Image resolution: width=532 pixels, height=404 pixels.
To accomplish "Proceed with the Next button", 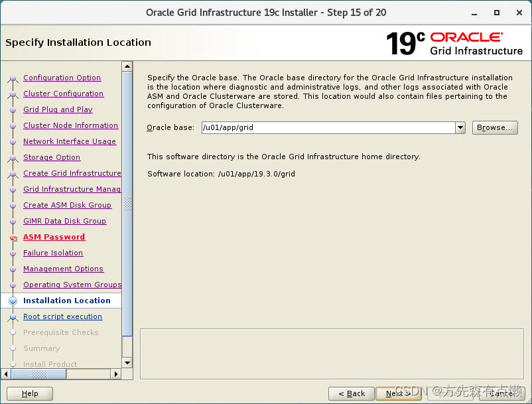I will (x=398, y=393).
